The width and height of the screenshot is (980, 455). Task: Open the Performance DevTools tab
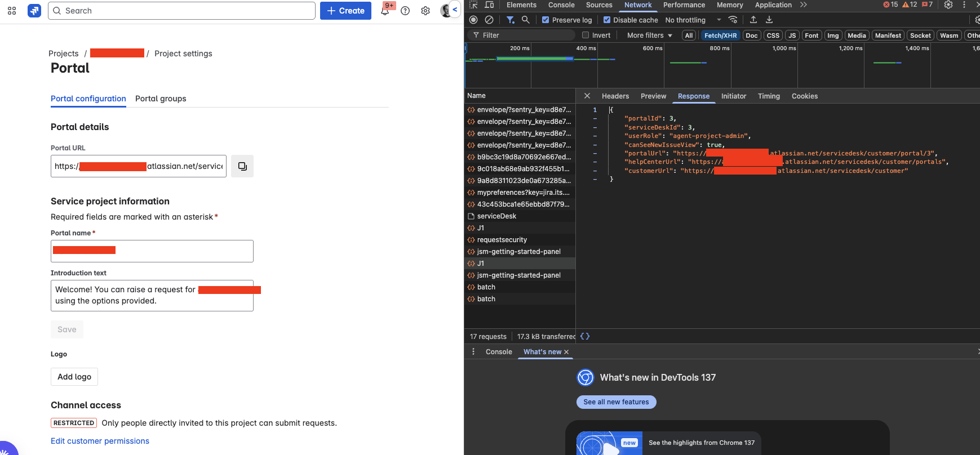(x=684, y=5)
